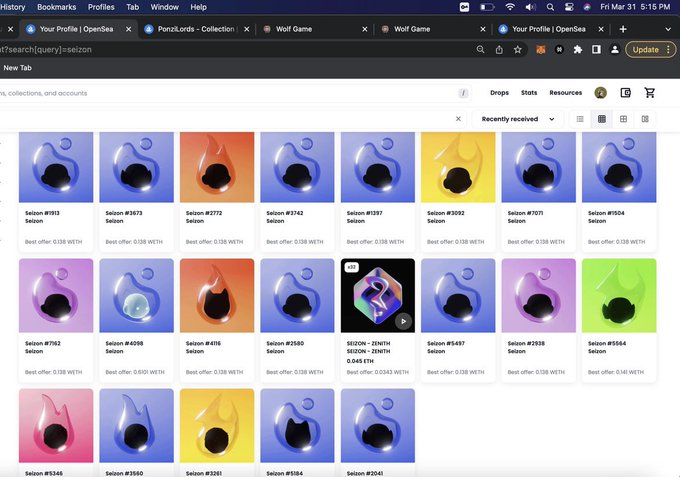Screen dimensions: 680x477
Task: Open the shopping cart icon
Action: click(x=650, y=92)
